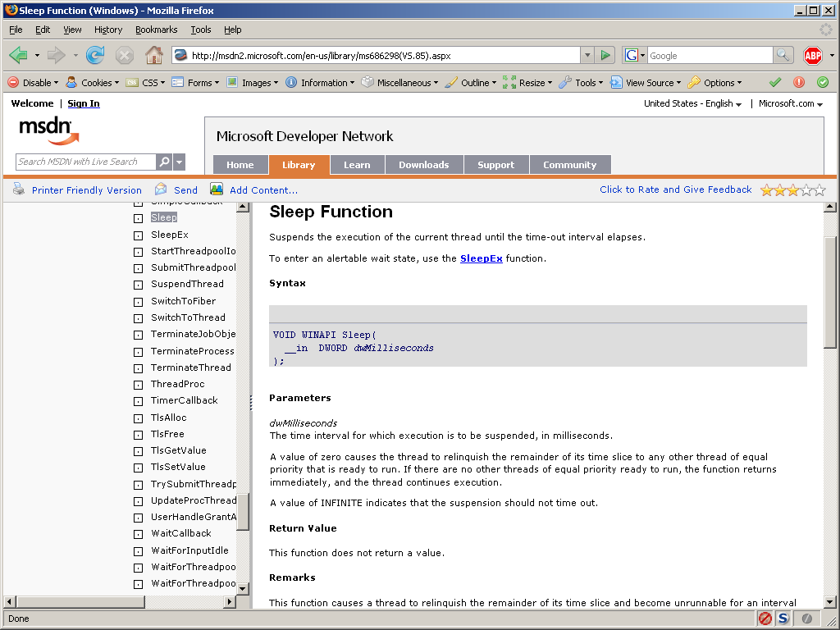The height and width of the screenshot is (630, 840).
Task: Click the Google search magnifier icon
Action: point(783,55)
